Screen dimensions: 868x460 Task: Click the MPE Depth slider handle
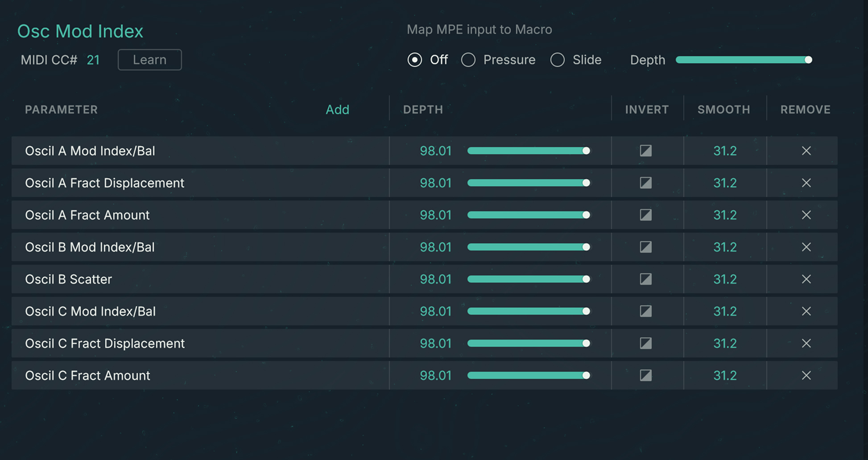[808, 60]
